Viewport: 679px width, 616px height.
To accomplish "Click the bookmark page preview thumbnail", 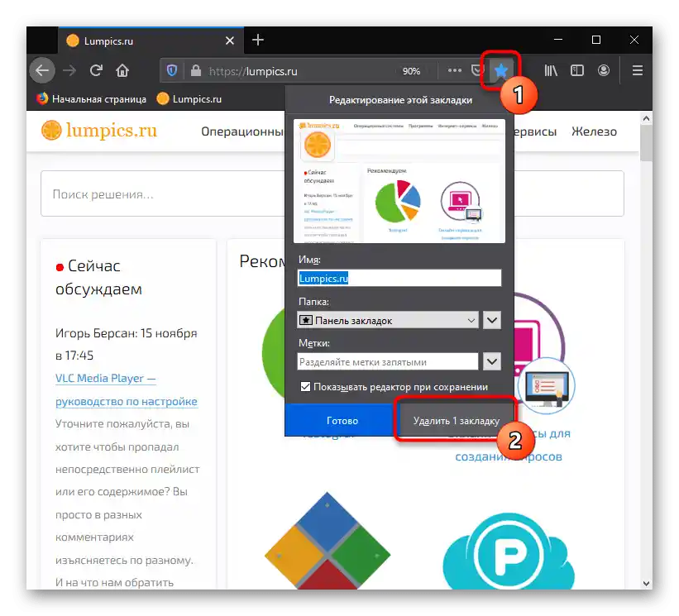I will [x=399, y=181].
